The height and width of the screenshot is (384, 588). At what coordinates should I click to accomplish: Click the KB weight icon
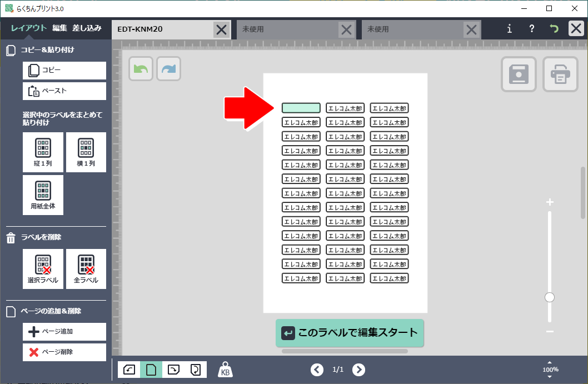(225, 370)
